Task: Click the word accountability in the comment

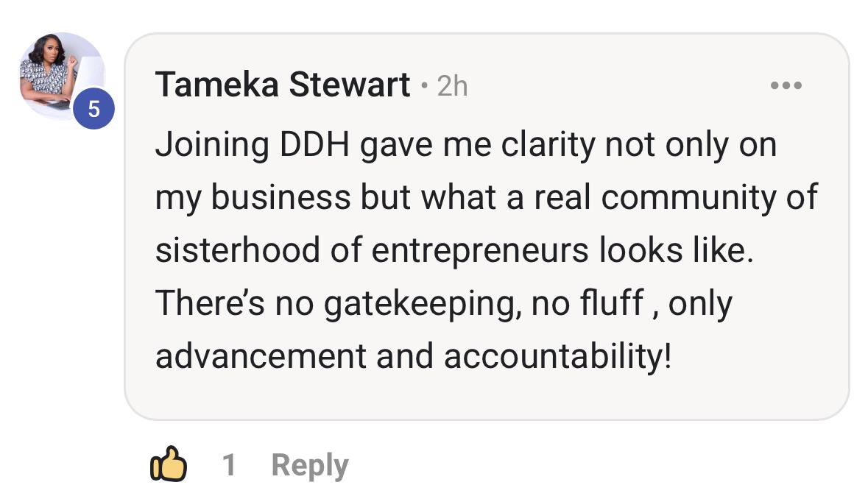Action: tap(556, 356)
